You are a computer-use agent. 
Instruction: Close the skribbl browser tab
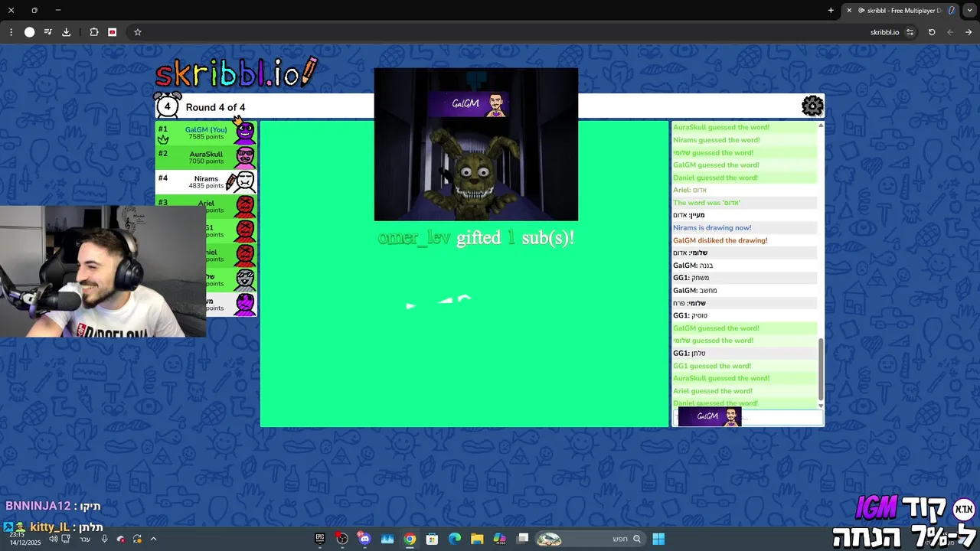pos(848,11)
